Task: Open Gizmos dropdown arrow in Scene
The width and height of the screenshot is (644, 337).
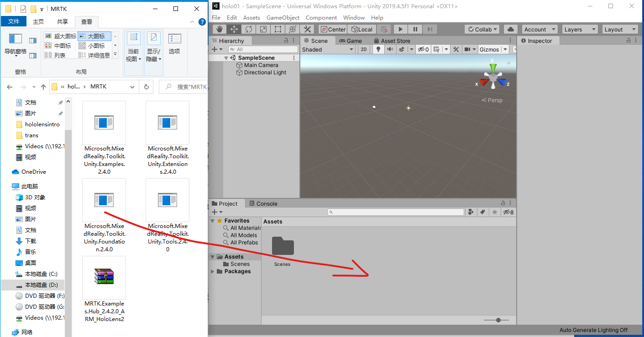Action: point(505,49)
